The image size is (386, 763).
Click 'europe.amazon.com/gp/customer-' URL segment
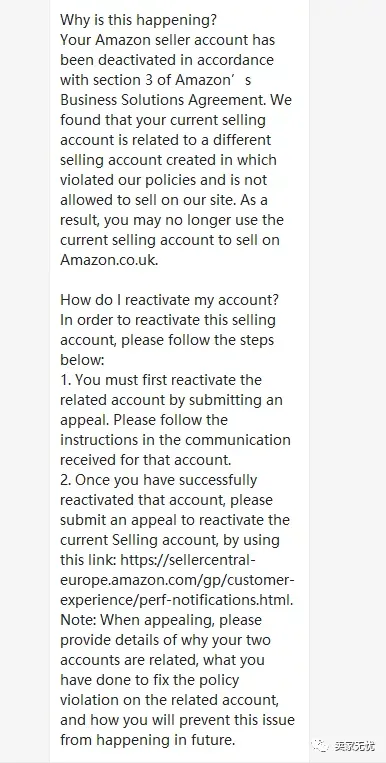tap(177, 580)
